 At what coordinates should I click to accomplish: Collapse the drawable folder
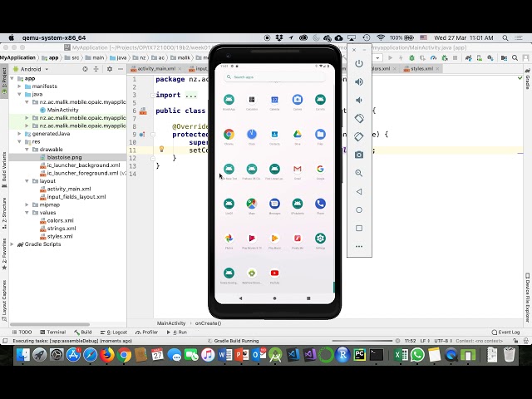tap(27, 150)
